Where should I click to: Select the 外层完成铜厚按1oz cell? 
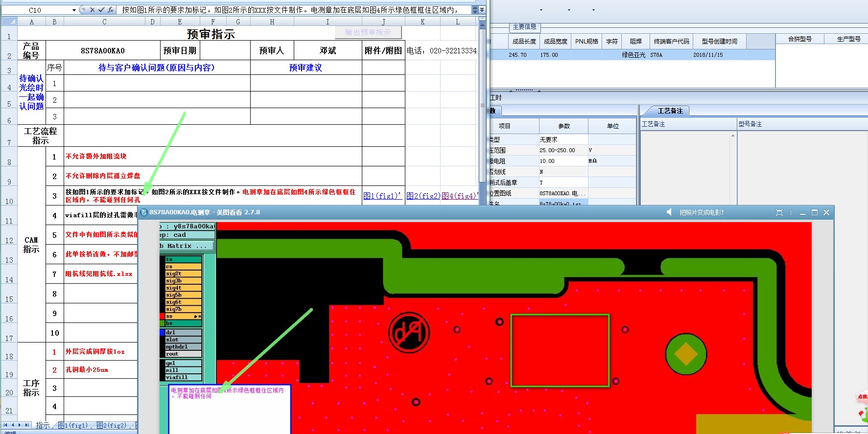click(100, 351)
